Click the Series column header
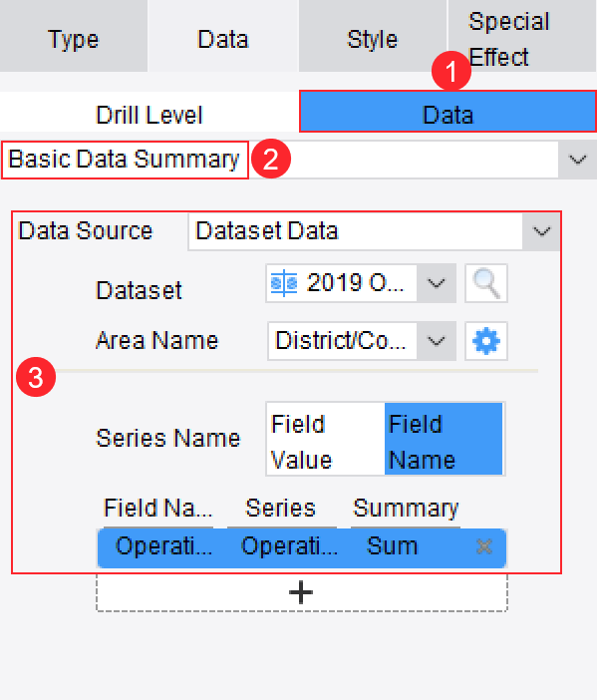 click(x=281, y=508)
